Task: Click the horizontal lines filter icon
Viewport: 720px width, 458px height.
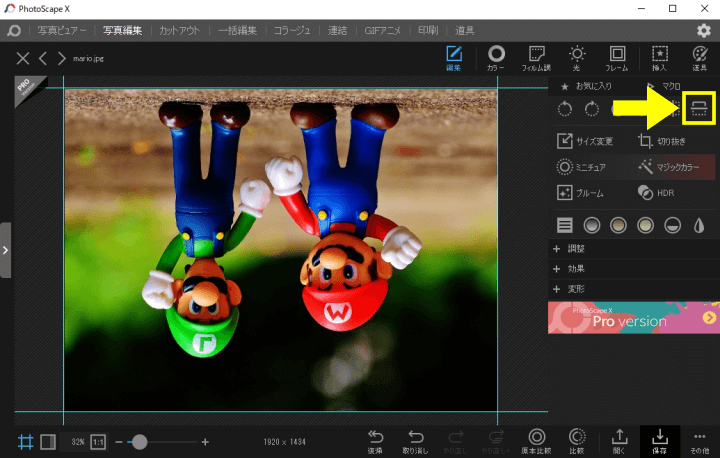Action: click(565, 225)
